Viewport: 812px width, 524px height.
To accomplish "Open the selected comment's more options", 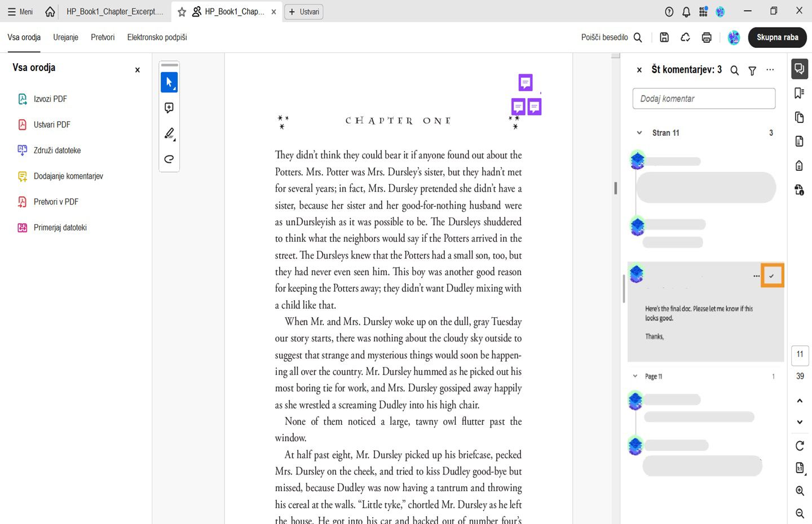I will pyautogui.click(x=756, y=276).
